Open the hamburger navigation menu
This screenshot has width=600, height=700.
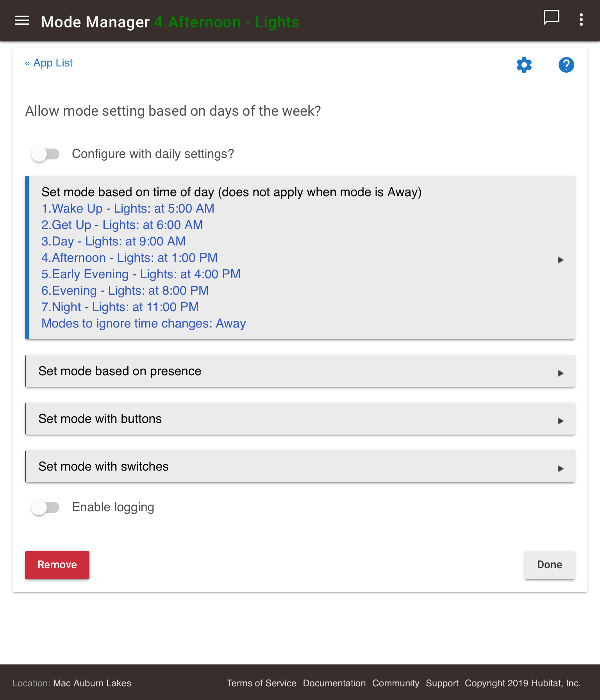pos(22,21)
